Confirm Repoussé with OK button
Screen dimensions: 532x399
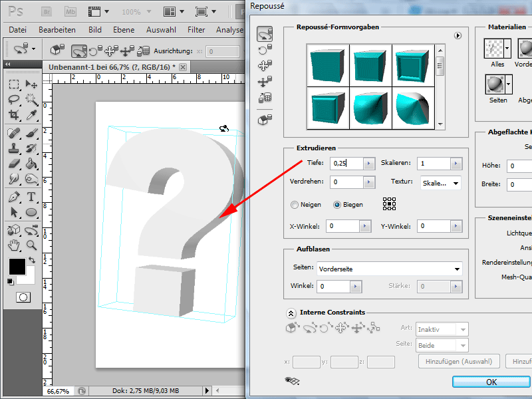click(491, 382)
